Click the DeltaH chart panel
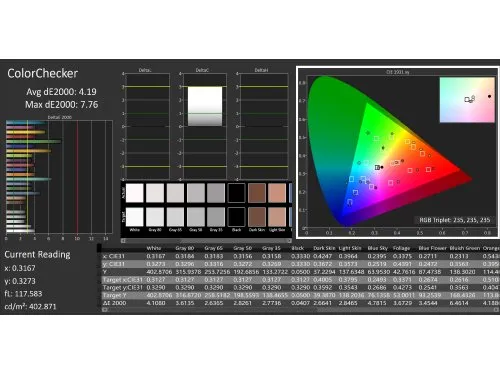The height and width of the screenshot is (375, 500). point(261,123)
